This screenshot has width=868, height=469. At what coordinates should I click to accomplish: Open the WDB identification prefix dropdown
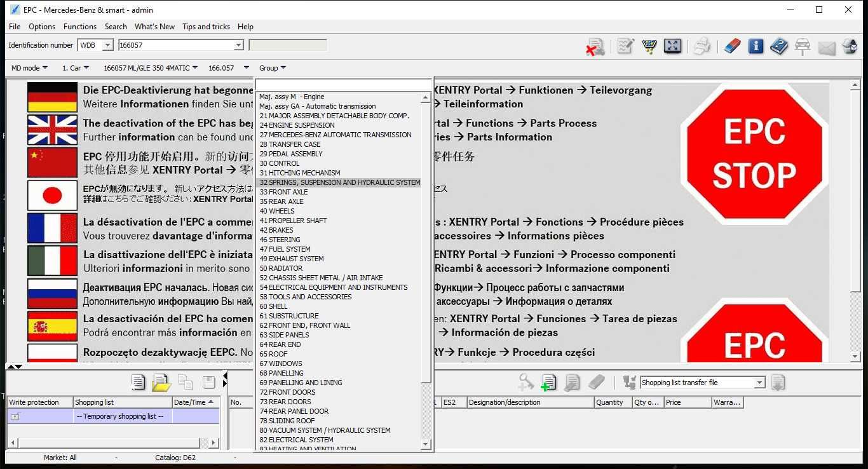(107, 45)
